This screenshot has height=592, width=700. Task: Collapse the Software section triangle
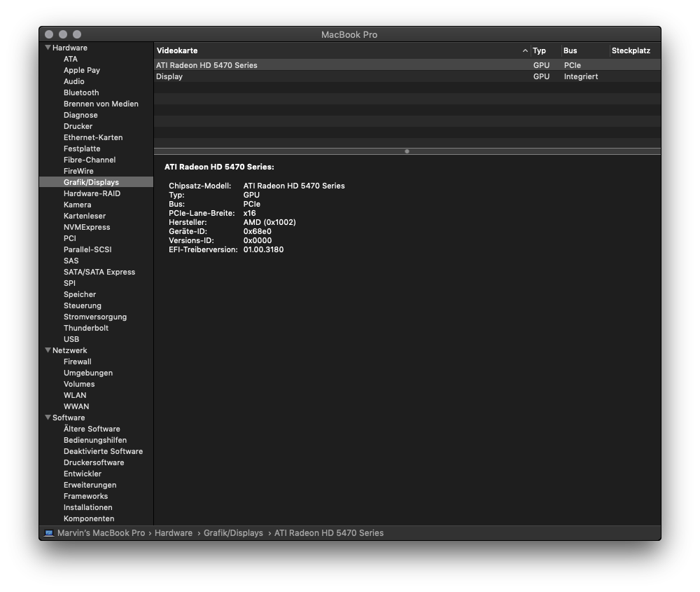pyautogui.click(x=48, y=418)
